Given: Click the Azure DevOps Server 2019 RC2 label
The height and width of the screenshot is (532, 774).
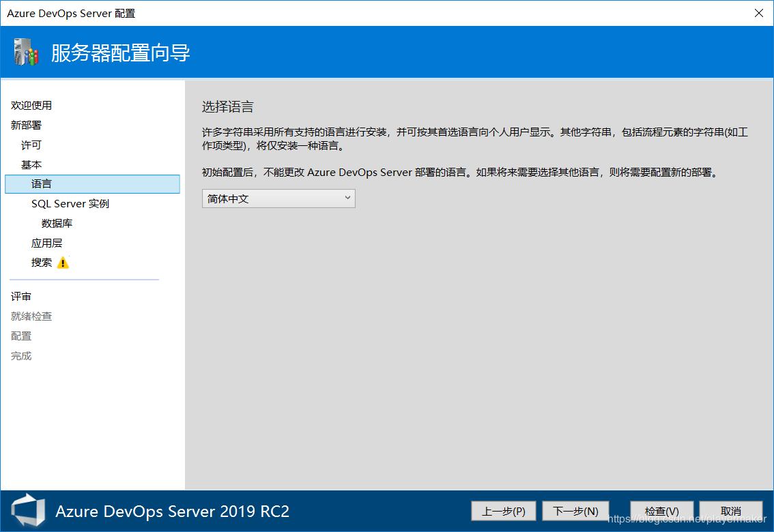Looking at the screenshot, I should click(x=172, y=512).
